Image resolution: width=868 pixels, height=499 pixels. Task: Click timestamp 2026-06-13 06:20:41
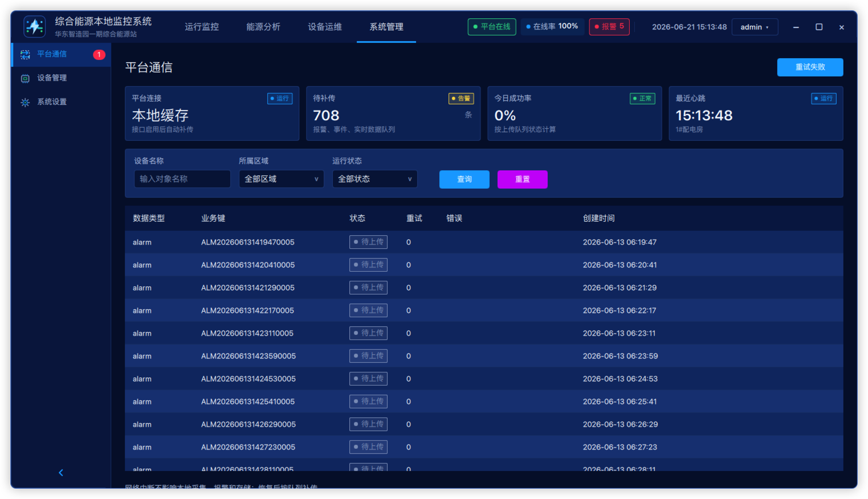coord(620,265)
